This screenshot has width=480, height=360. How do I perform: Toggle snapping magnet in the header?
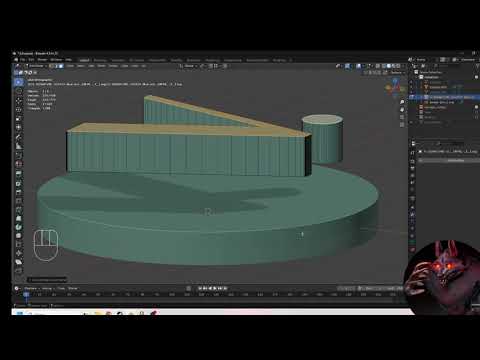pos(210,66)
